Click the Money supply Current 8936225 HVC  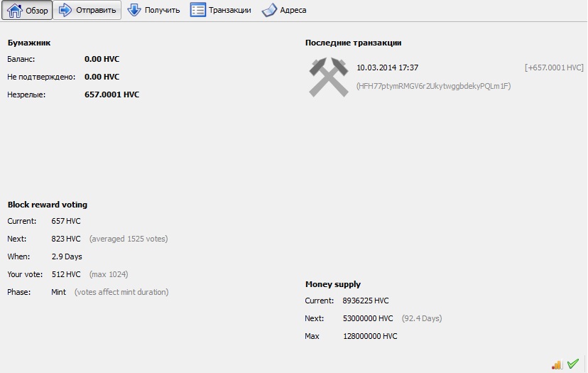366,301
